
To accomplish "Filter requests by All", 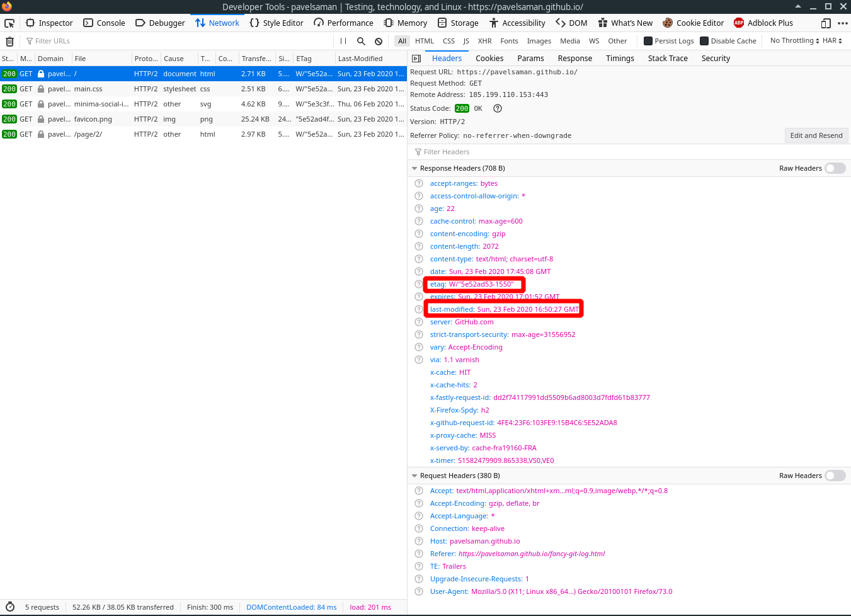I will pos(402,41).
